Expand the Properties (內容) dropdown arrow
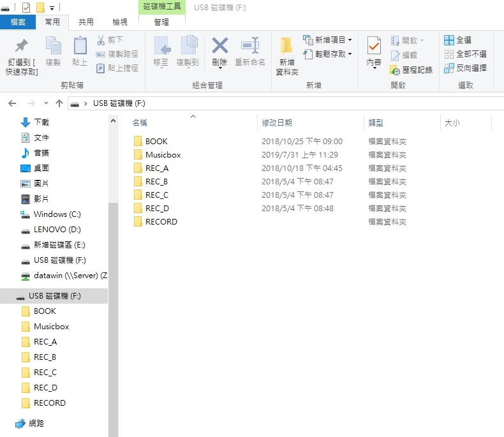 [374, 68]
